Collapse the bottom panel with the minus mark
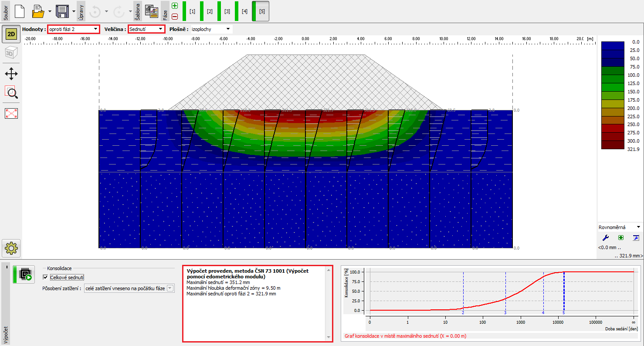The height and width of the screenshot is (346, 644). click(x=7, y=267)
